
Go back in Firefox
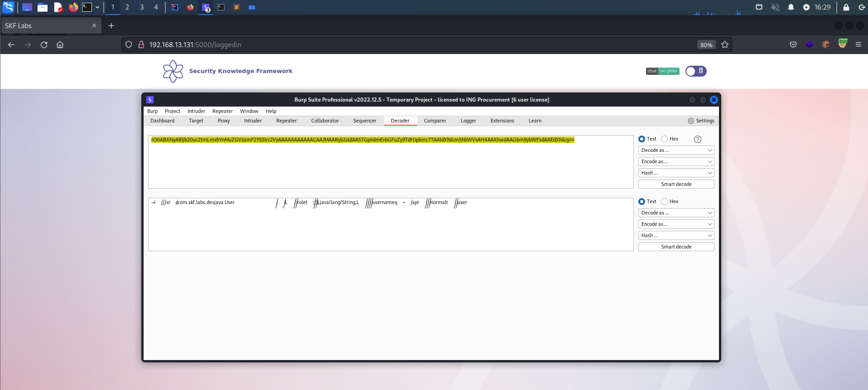pos(11,44)
